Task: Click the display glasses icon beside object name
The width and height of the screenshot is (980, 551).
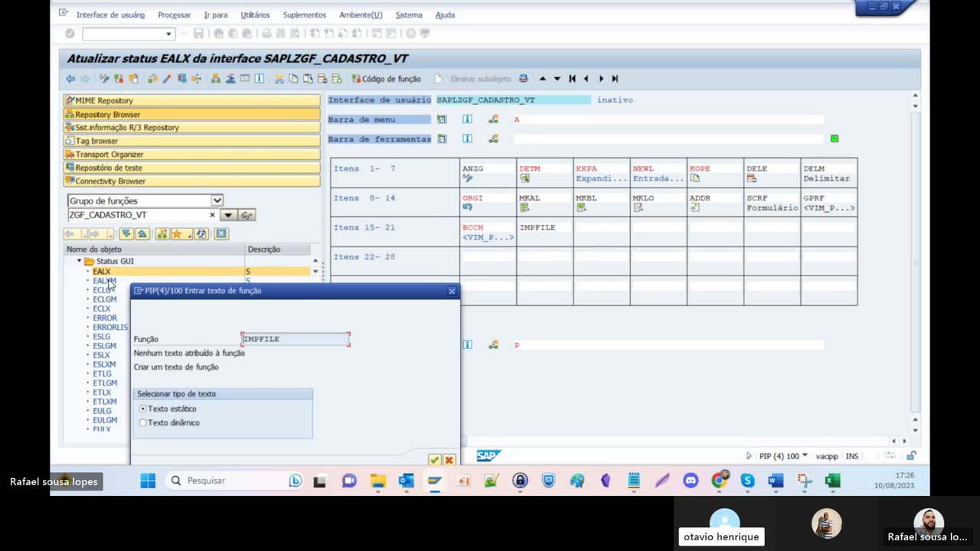Action: point(247,215)
